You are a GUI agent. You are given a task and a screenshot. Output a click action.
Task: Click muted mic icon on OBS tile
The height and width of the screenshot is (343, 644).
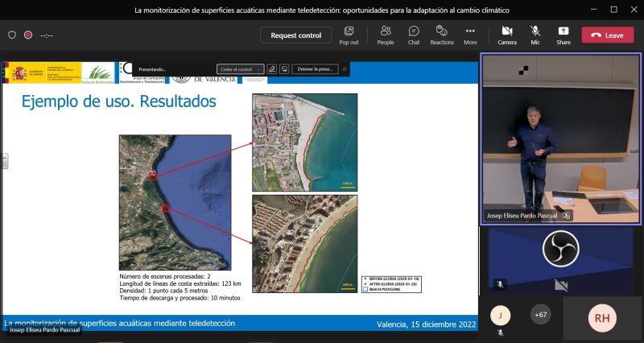pyautogui.click(x=500, y=284)
